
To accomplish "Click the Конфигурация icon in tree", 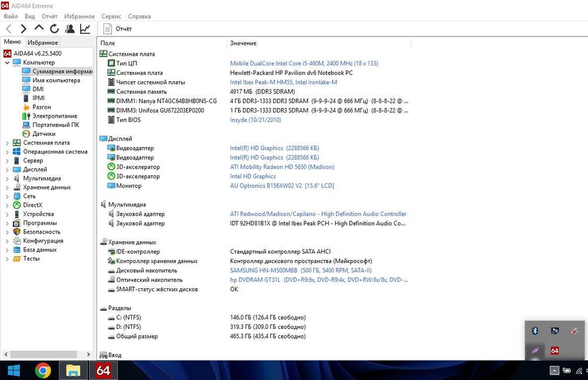I will [x=16, y=241].
